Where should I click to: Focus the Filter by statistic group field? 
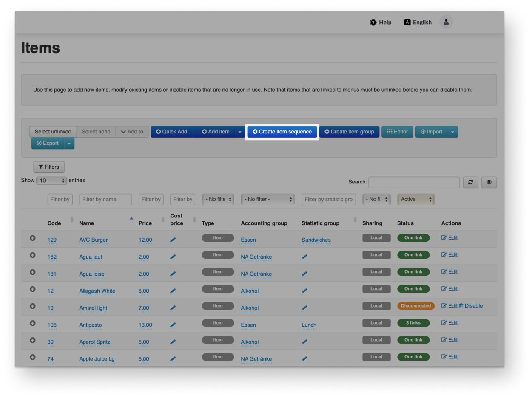(x=329, y=199)
